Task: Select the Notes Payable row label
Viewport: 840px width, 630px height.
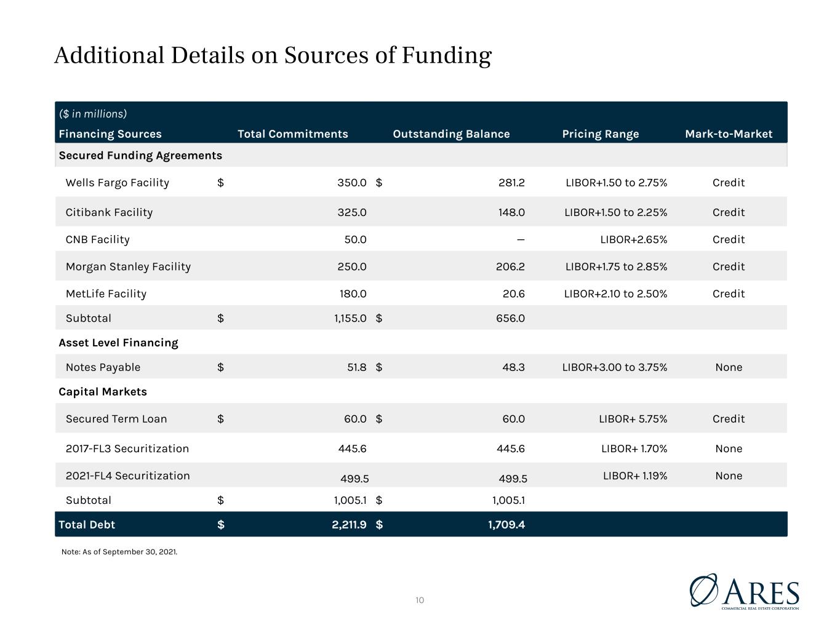Action: (103, 367)
